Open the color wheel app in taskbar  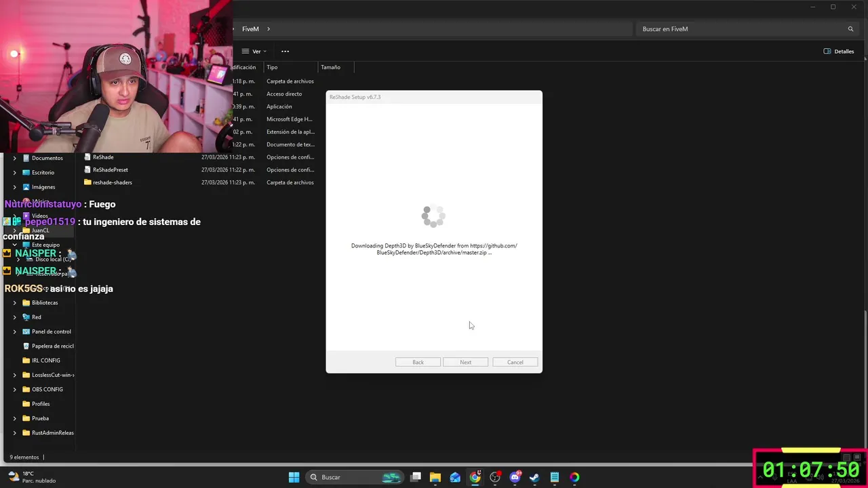click(574, 477)
